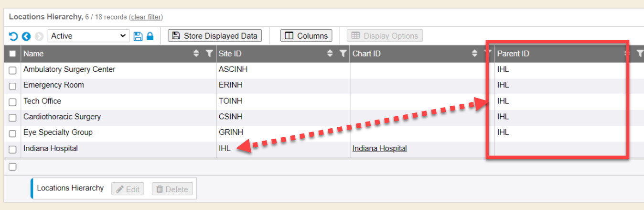Open the Indiana Hospital chart link
Screen dimensions: 644x210
[379, 149]
